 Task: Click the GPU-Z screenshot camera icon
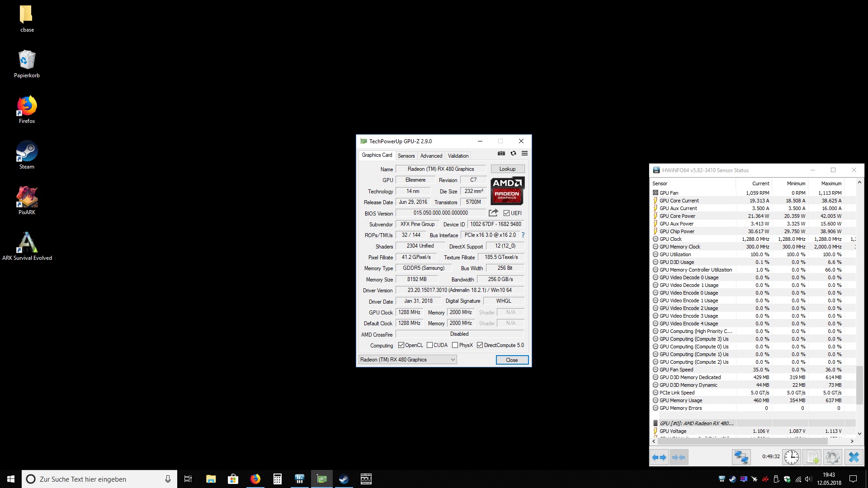pyautogui.click(x=501, y=154)
